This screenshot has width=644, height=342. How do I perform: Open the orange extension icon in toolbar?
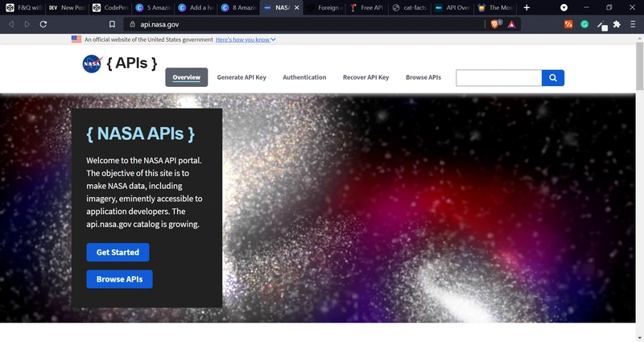568,24
